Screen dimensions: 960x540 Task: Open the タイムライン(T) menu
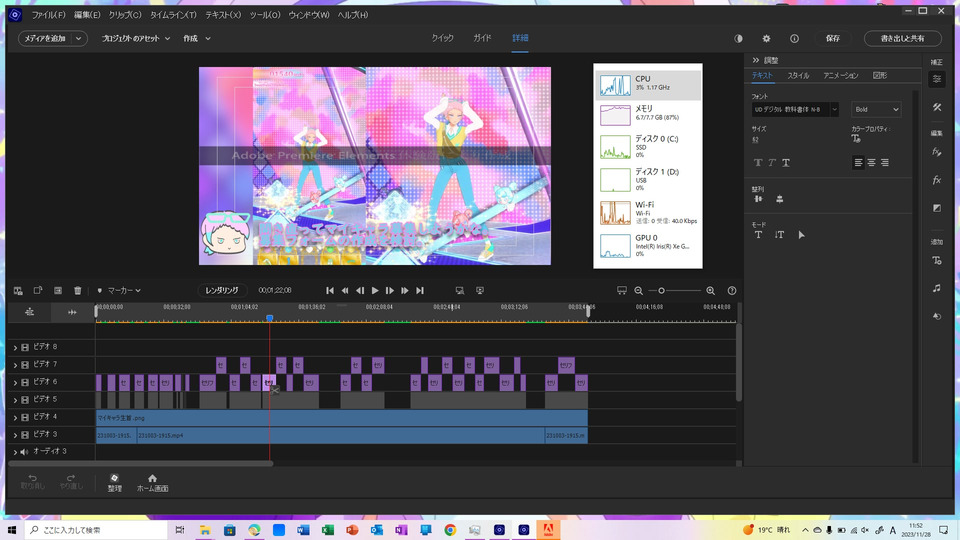point(173,15)
